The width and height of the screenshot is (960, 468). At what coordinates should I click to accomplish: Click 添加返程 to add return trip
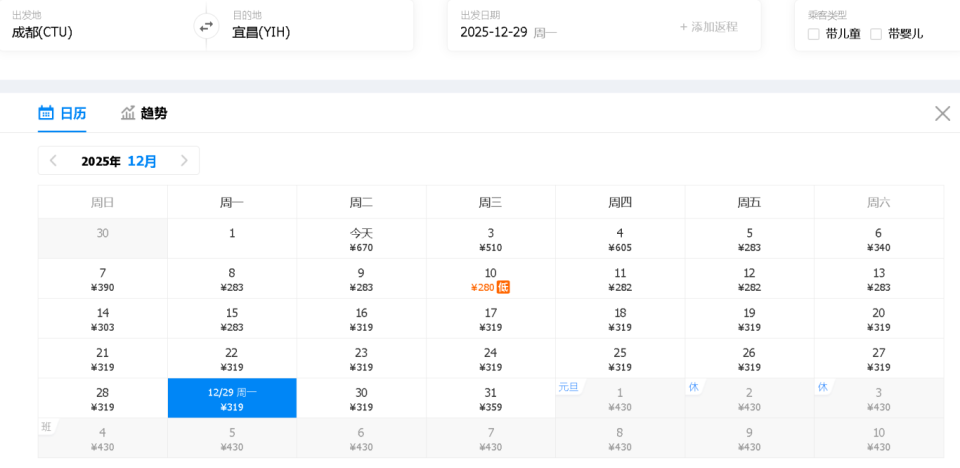click(x=709, y=27)
